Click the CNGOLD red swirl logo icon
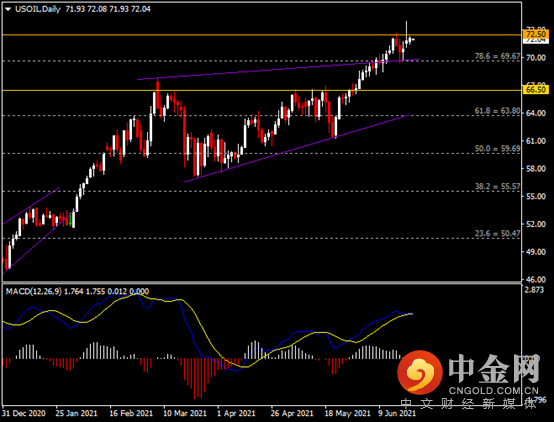This screenshot has height=422, width=554. pyautogui.click(x=420, y=372)
